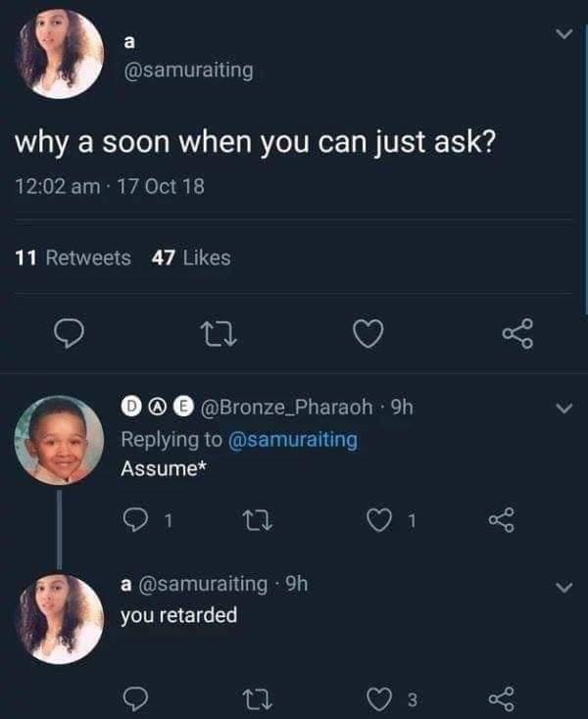588x719 pixels.
Task: Open the main tweet's options chevron
Action: [x=562, y=35]
